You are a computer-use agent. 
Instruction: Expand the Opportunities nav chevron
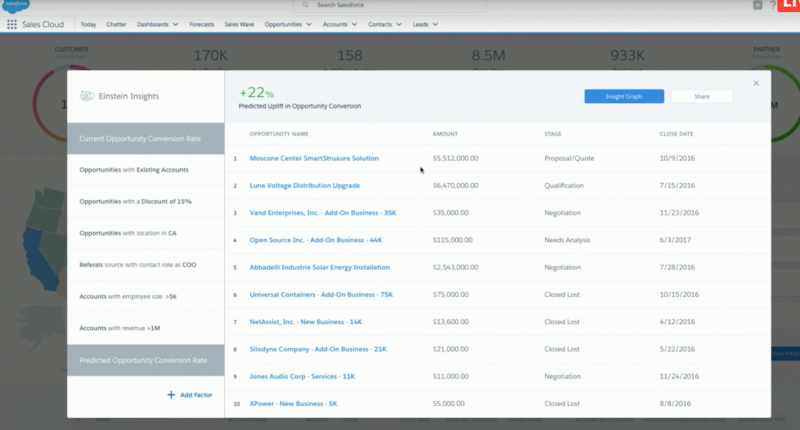pos(309,24)
